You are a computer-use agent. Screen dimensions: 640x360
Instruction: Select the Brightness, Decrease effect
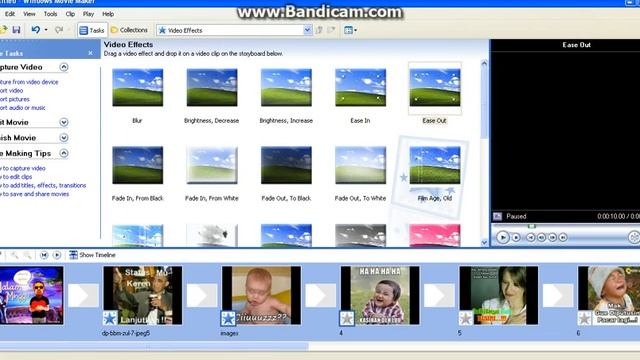coord(212,87)
